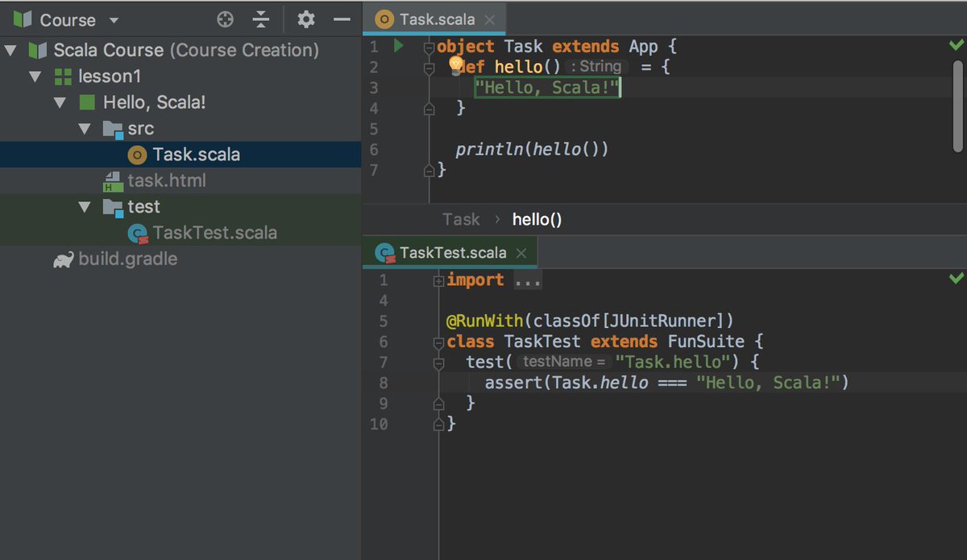The height and width of the screenshot is (560, 967).
Task: Open build.gradle file
Action: 127,259
